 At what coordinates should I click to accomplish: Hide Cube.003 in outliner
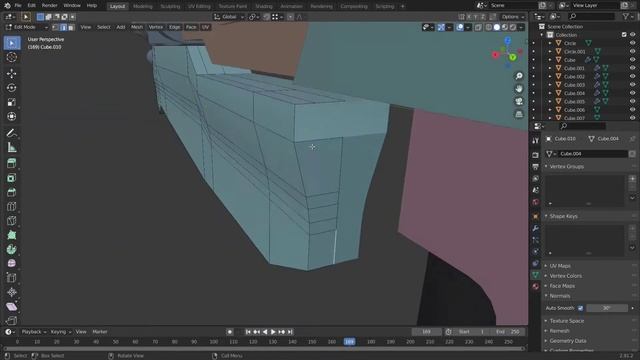[x=632, y=84]
